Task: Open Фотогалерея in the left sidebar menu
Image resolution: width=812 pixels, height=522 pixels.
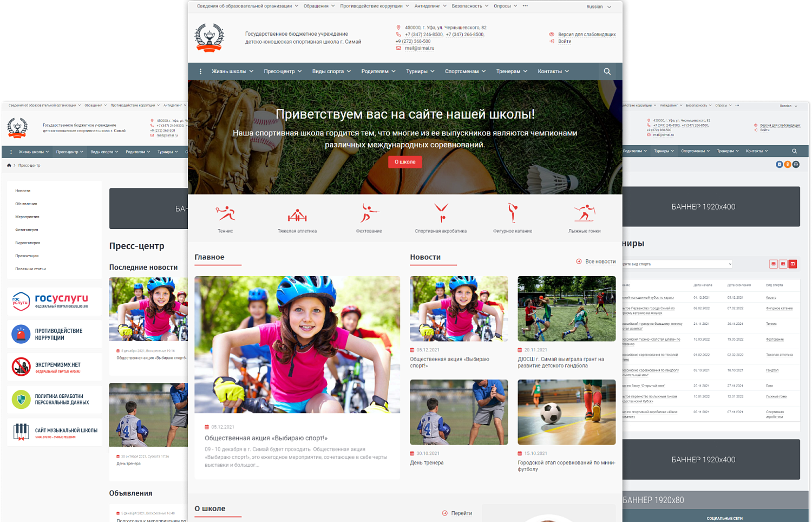Action: pyautogui.click(x=27, y=230)
